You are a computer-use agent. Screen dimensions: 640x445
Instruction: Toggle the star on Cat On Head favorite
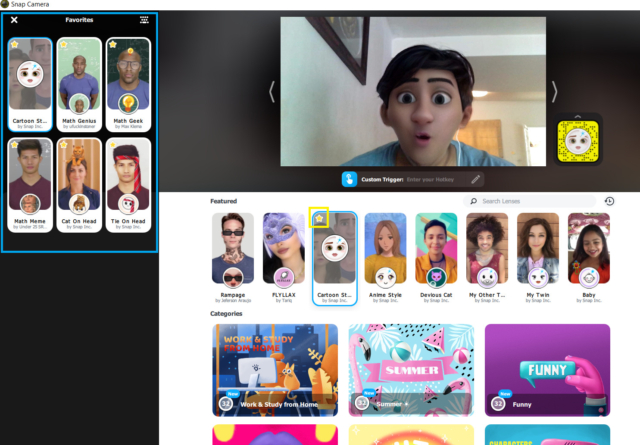(x=64, y=145)
